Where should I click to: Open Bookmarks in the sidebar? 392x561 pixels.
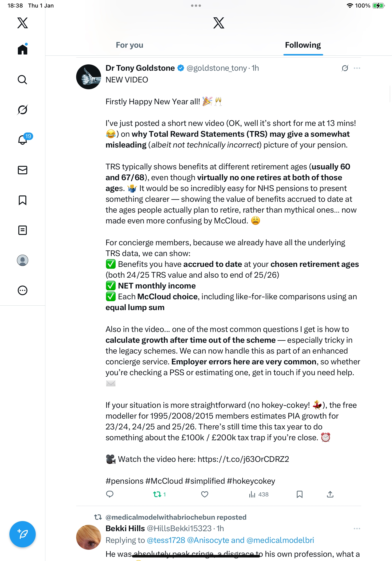click(x=23, y=200)
